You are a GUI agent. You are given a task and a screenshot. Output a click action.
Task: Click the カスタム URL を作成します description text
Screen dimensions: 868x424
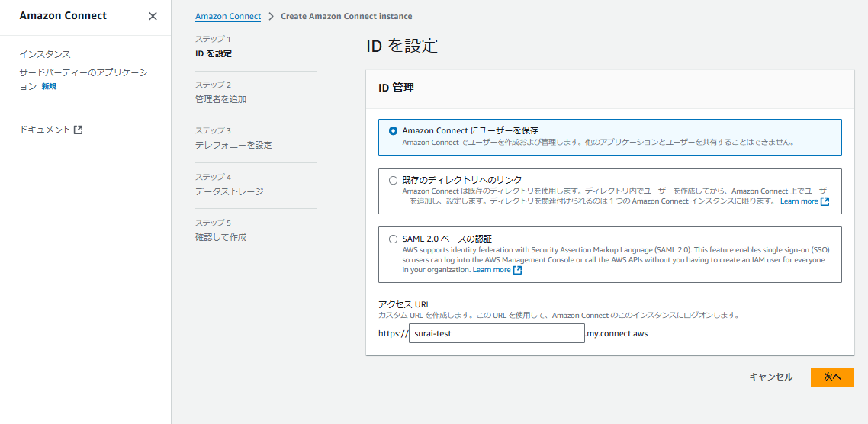point(559,316)
